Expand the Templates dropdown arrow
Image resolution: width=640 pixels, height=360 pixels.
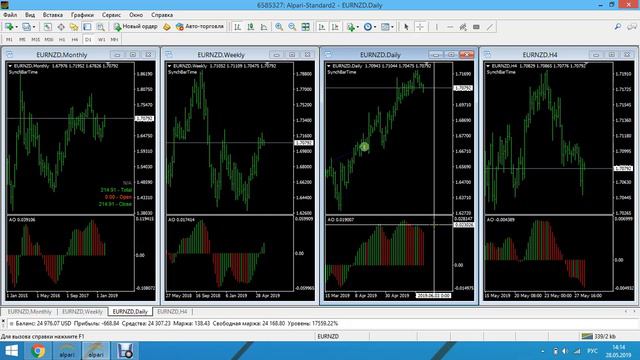[x=392, y=27]
